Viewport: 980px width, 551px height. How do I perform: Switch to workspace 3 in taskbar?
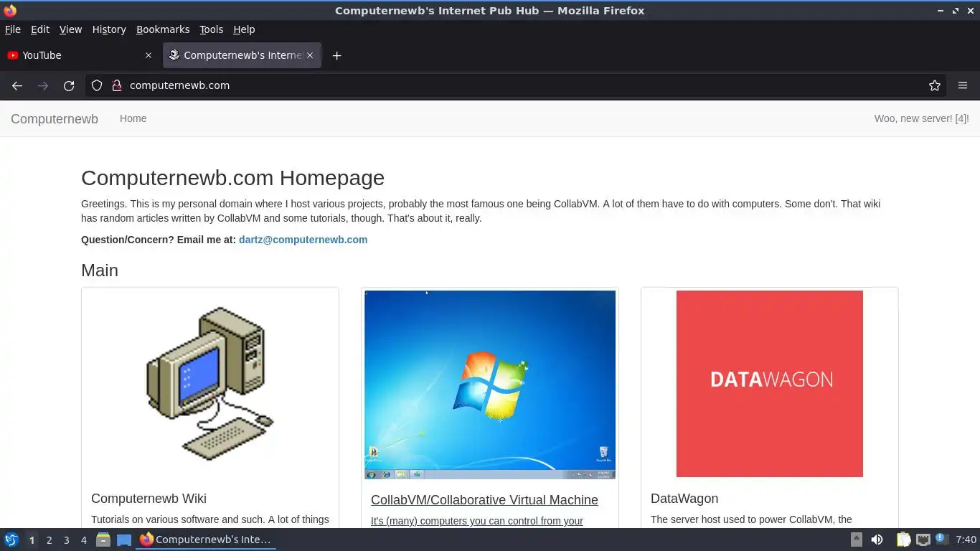(x=66, y=540)
